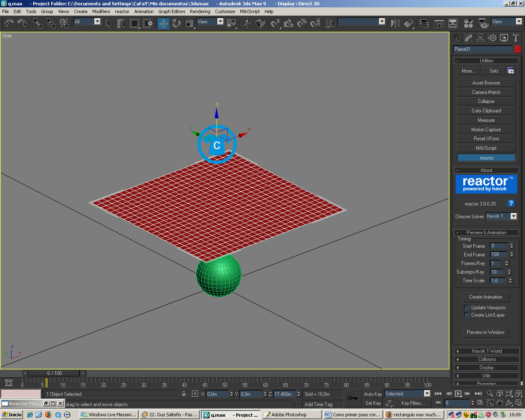525x420 pixels.
Task: Click the Reset XForm button
Action: pyautogui.click(x=486, y=139)
